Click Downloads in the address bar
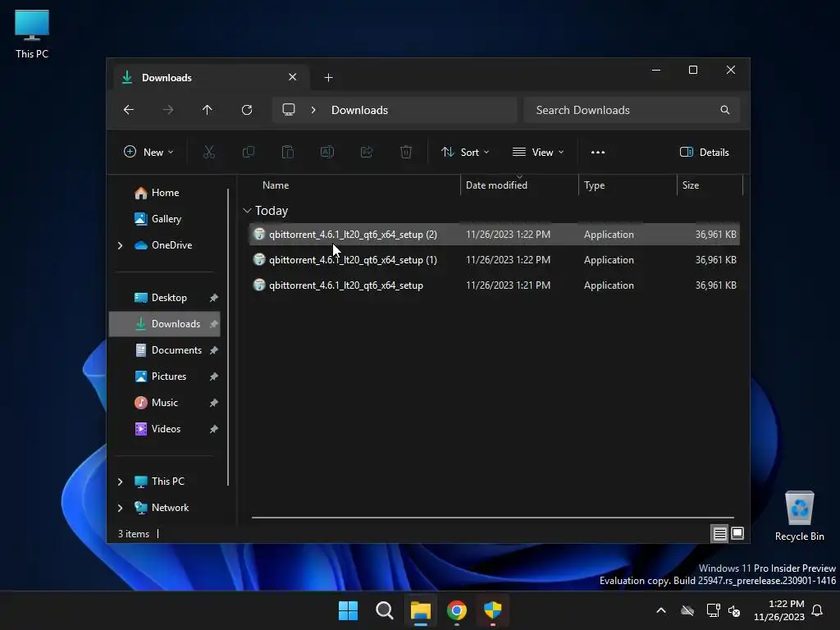840x630 pixels. pos(359,110)
